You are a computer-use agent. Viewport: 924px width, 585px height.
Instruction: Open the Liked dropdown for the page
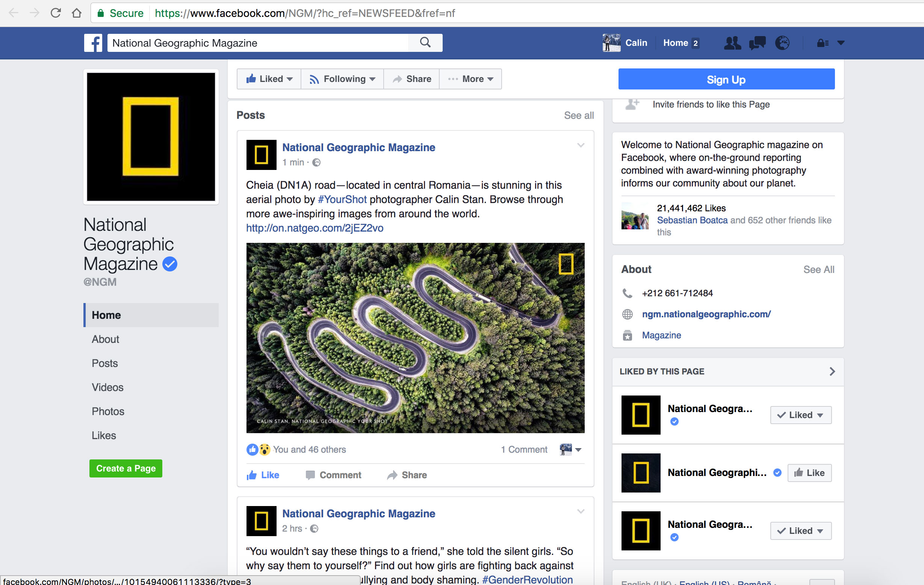coord(269,79)
